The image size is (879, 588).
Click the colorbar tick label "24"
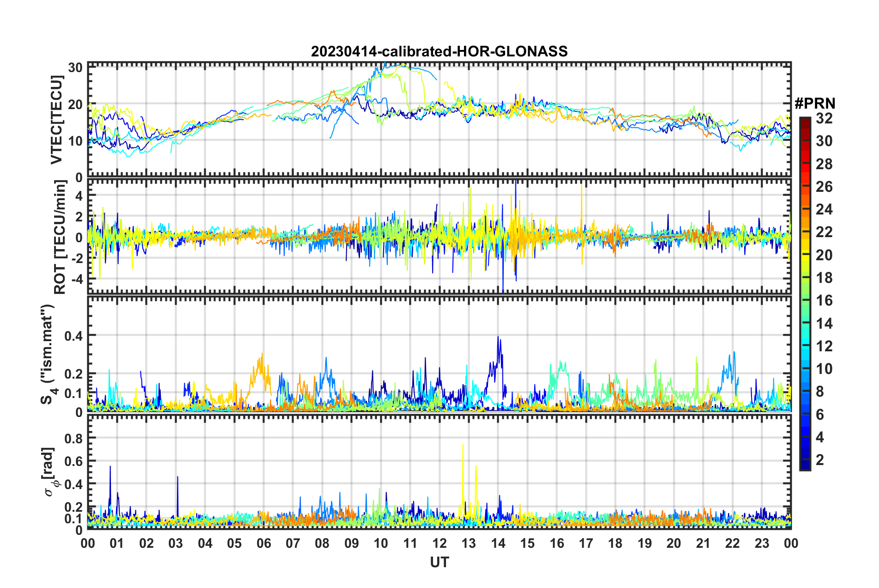[x=824, y=209]
